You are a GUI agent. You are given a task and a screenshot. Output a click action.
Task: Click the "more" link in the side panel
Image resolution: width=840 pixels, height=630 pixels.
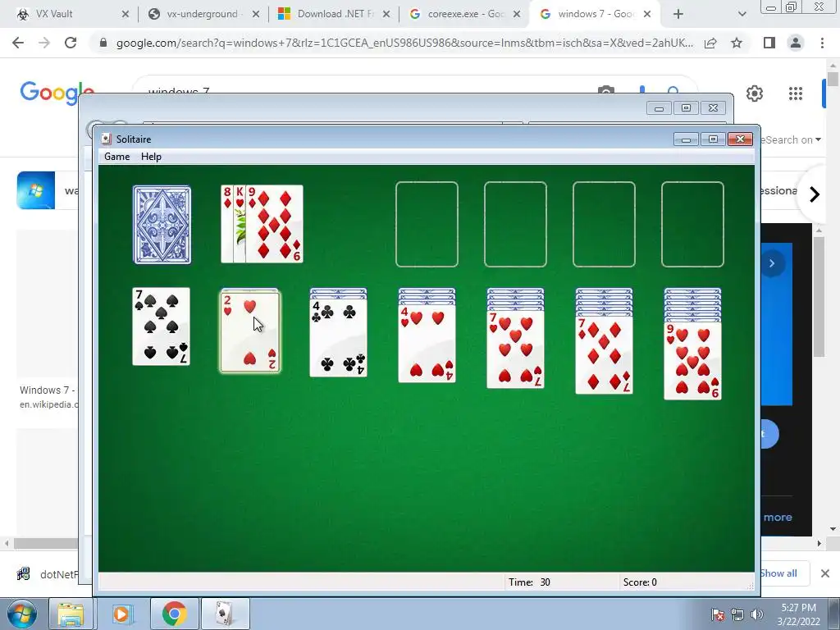pos(778,518)
